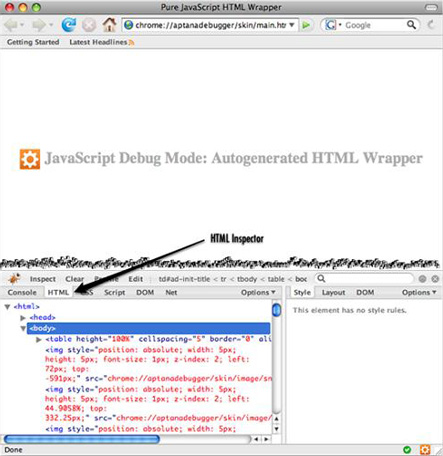Switch to the Script tab

point(115,293)
